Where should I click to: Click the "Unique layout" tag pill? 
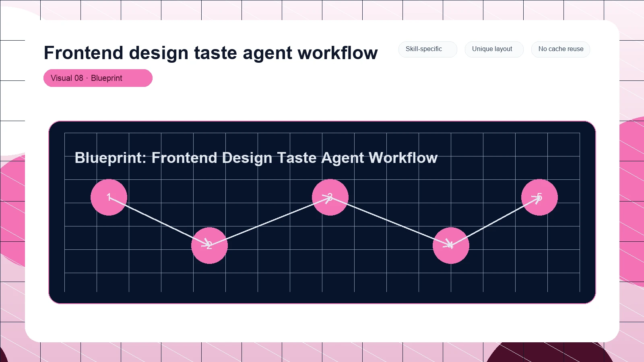point(494,49)
